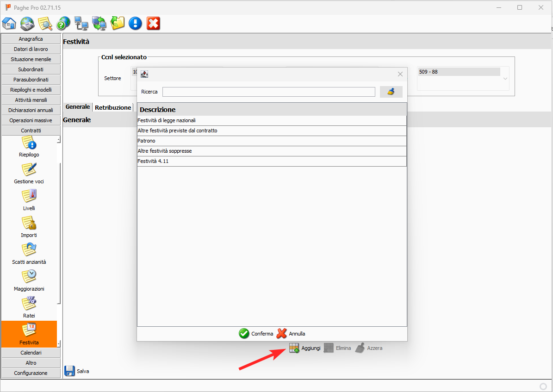Click Salva to save changes
Screen dimensions: 553x392
tap(77, 371)
